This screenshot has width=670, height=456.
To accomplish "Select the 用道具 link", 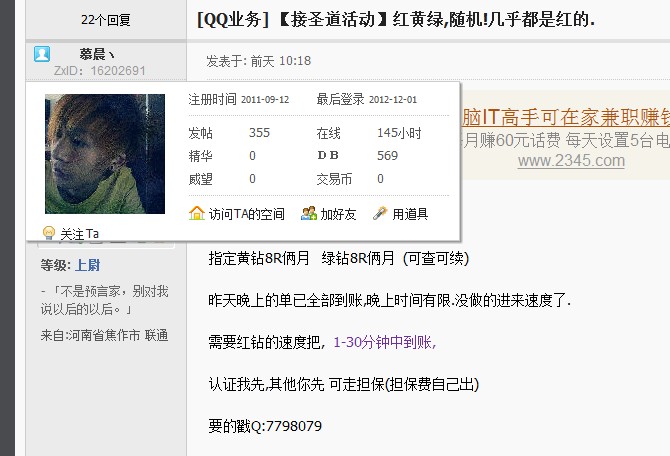I will [x=410, y=214].
